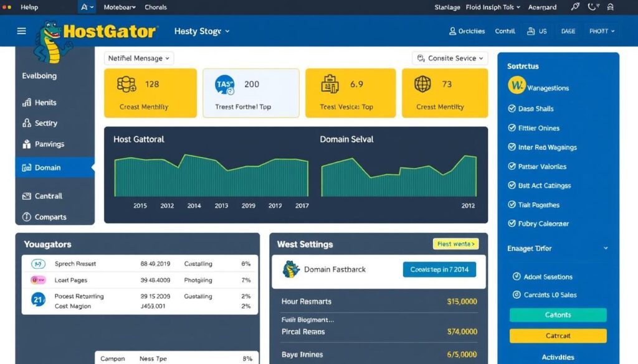The image size is (638, 364).
Task: Click the alligator icon beside Domain Fastbarck
Action: pyautogui.click(x=291, y=269)
